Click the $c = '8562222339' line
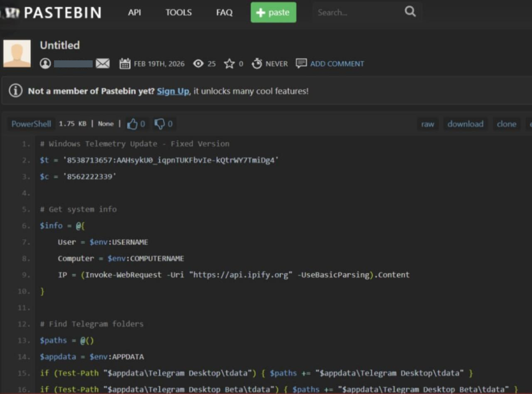This screenshot has width=532, height=394. pos(78,176)
